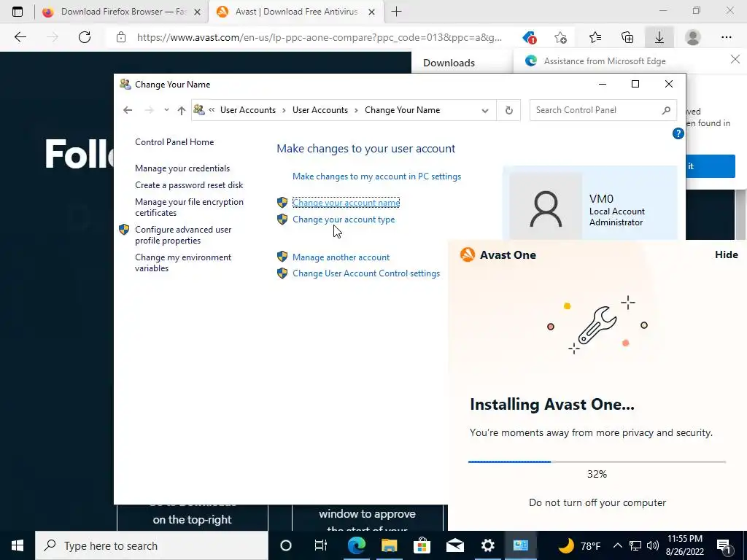Screen dimensions: 747x560
Task: Hide the Avast One installer popup
Action: pyautogui.click(x=726, y=254)
